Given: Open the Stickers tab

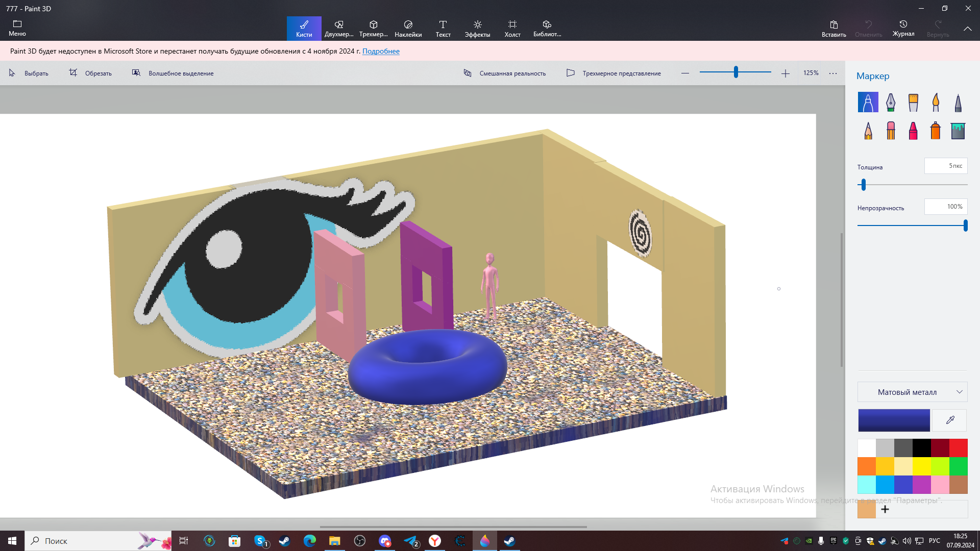Looking at the screenshot, I should click(408, 29).
